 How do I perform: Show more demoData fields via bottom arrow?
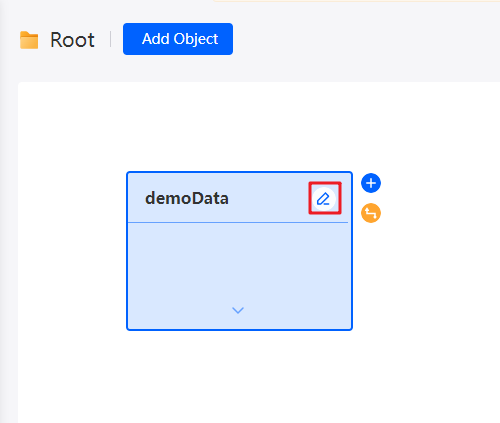coord(238,310)
